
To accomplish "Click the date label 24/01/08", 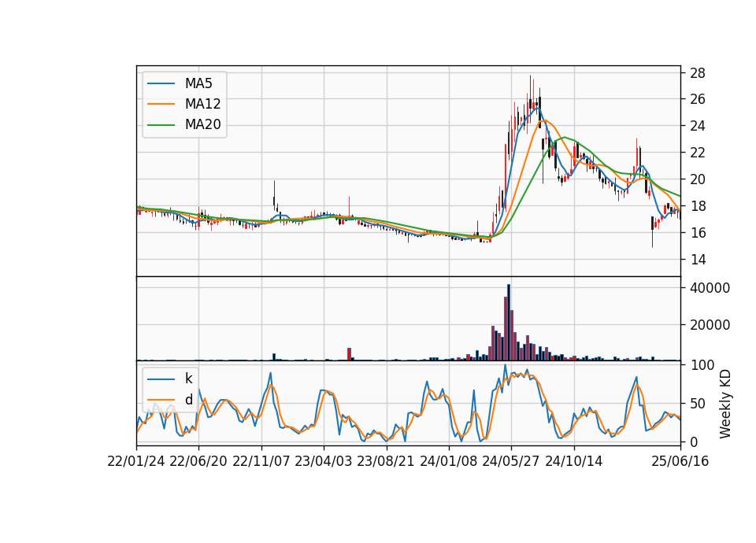I will (x=448, y=461).
